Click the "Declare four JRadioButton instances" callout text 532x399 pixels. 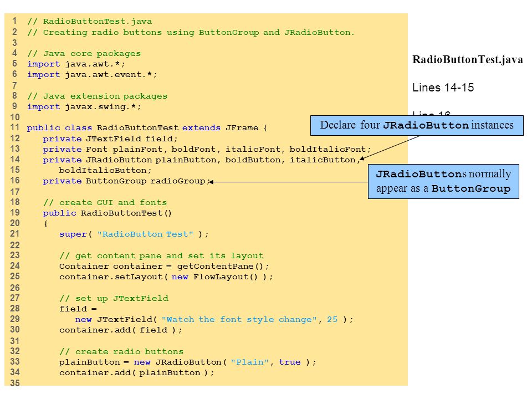pyautogui.click(x=417, y=125)
